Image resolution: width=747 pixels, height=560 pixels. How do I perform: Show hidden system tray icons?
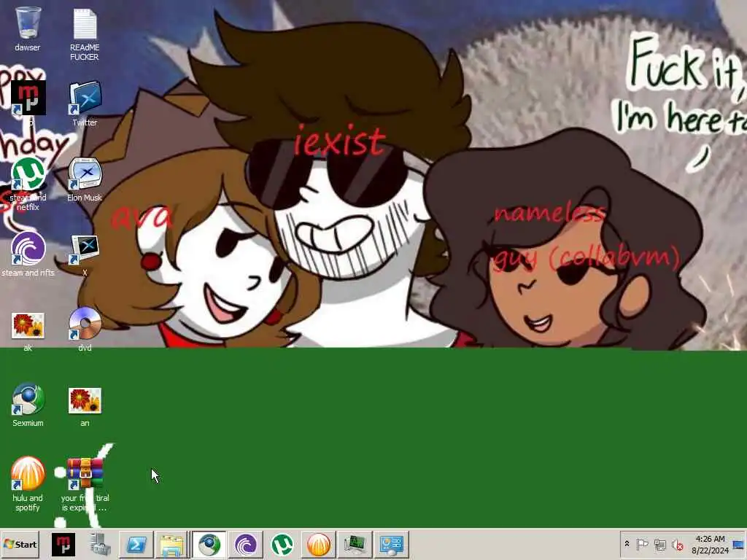627,544
